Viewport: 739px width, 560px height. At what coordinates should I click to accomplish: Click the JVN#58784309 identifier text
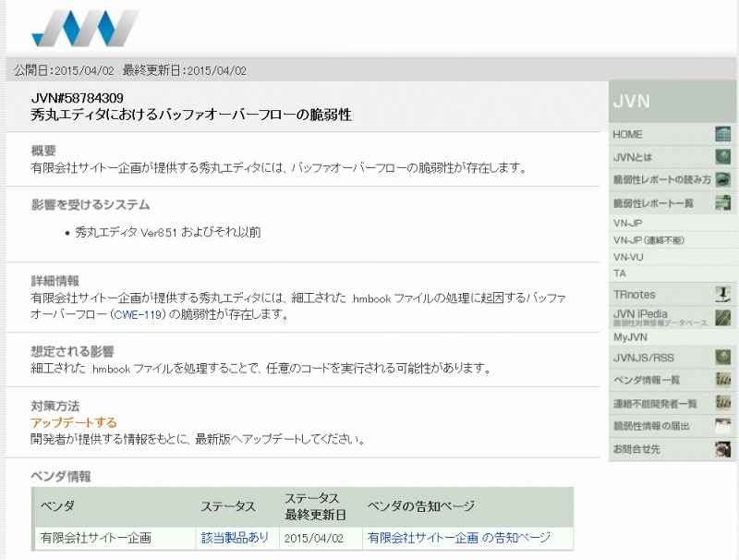click(x=78, y=98)
